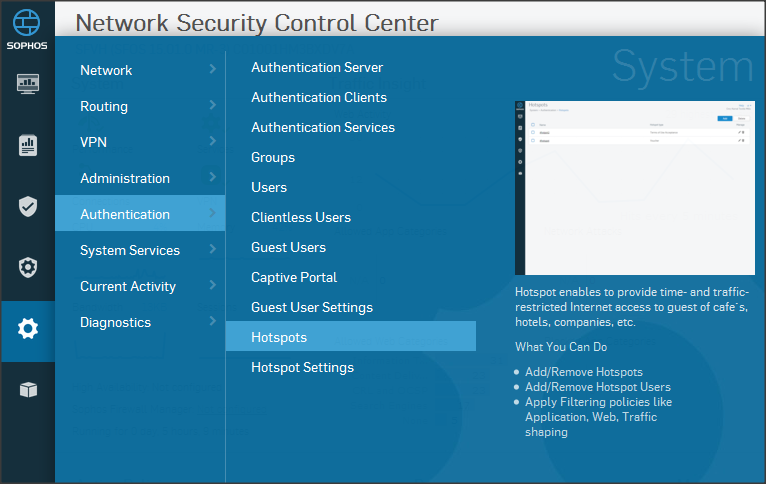
Task: Go to Authentication Server page
Action: (x=317, y=67)
